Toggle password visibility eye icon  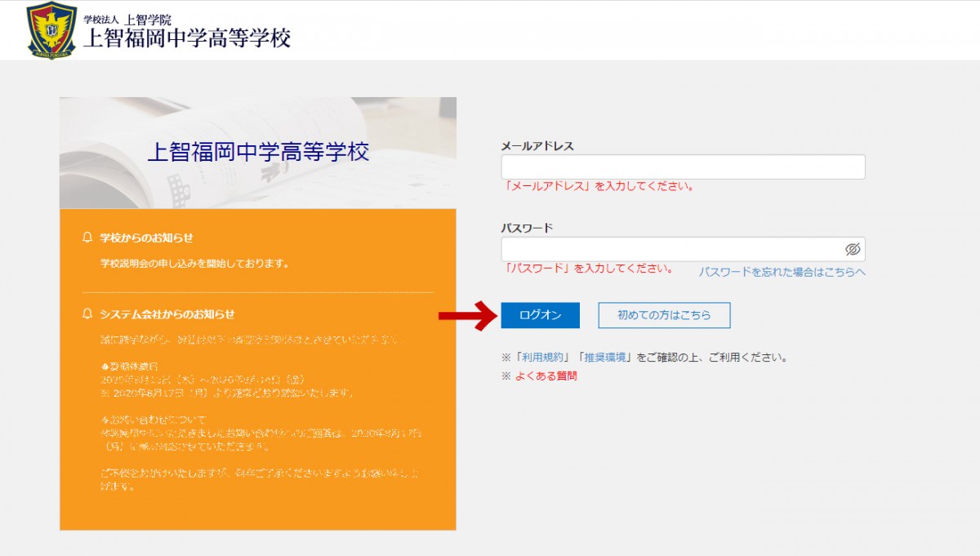[x=853, y=249]
